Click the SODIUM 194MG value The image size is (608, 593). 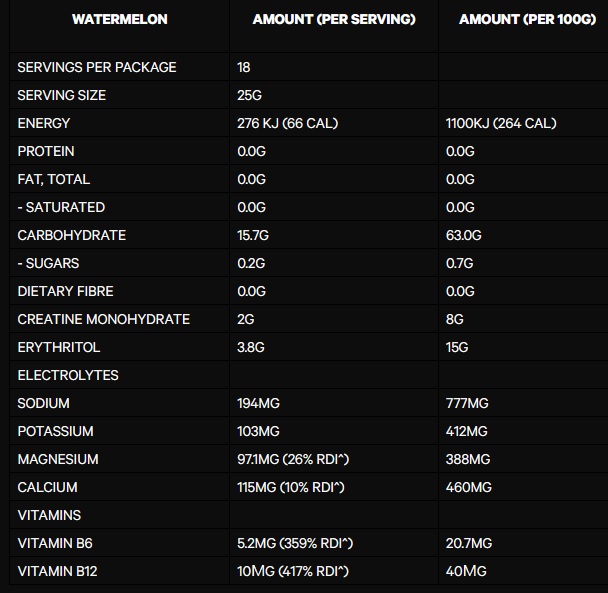tap(258, 403)
